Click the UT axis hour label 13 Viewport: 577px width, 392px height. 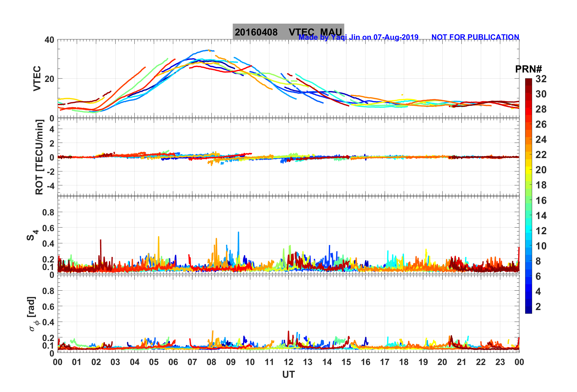pos(308,362)
